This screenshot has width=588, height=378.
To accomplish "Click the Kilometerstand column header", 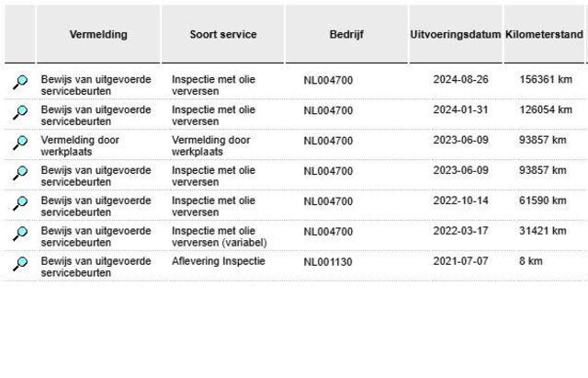I will (x=543, y=35).
